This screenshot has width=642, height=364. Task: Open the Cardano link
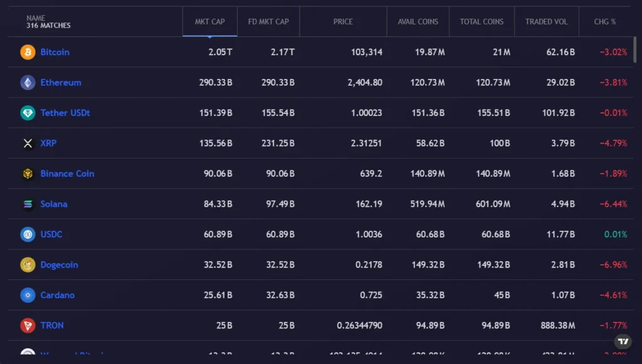coord(57,295)
